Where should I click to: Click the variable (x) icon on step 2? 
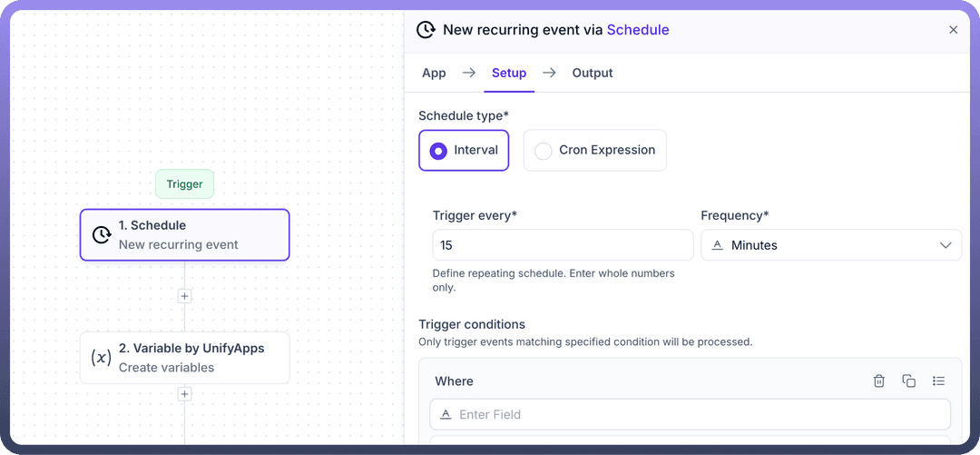(102, 358)
